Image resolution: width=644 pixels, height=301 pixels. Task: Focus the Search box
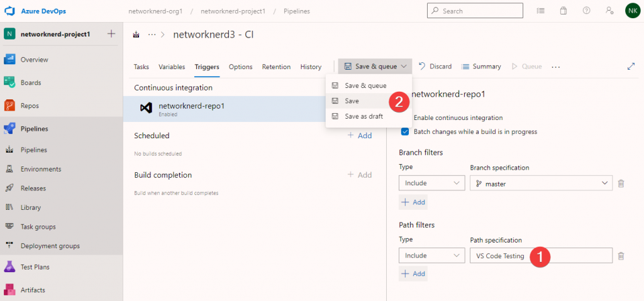coord(475,11)
